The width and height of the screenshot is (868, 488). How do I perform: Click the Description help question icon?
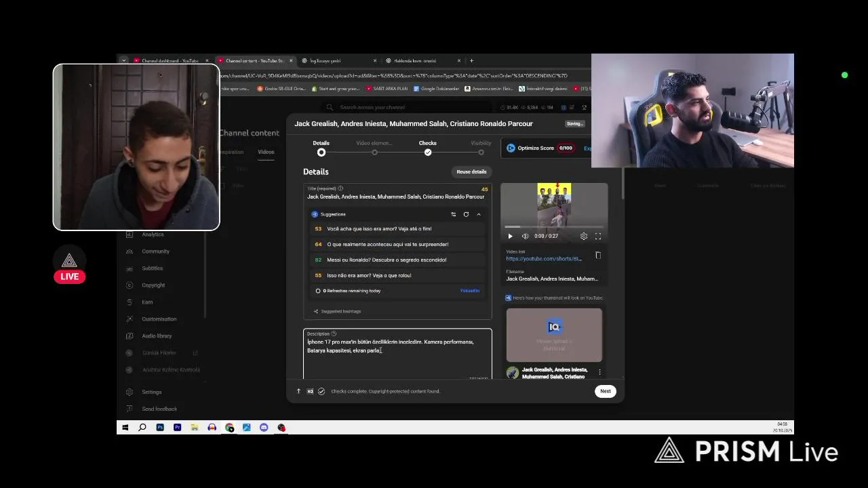tap(334, 333)
